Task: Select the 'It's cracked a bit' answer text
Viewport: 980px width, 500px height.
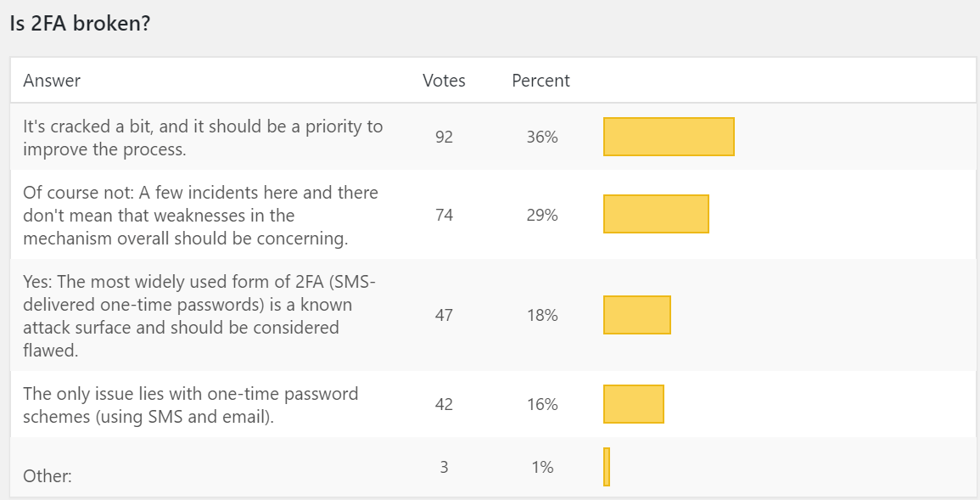Action: point(203,138)
